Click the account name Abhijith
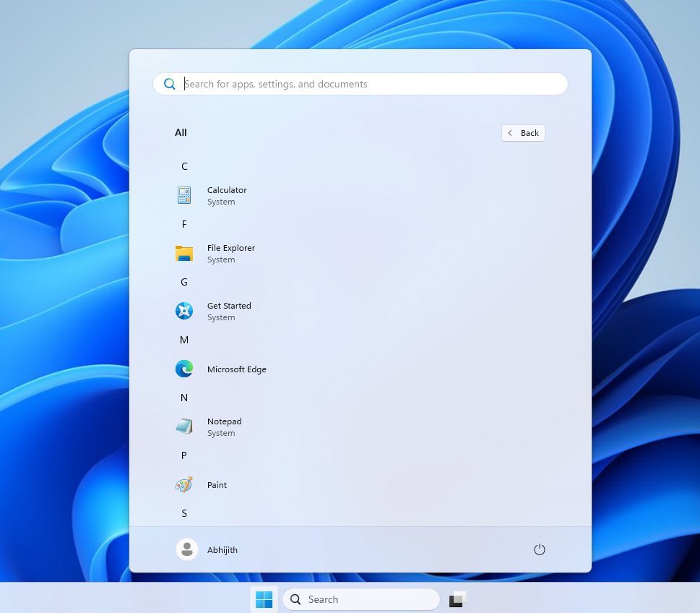Viewport: 700px width, 613px height. (x=222, y=549)
